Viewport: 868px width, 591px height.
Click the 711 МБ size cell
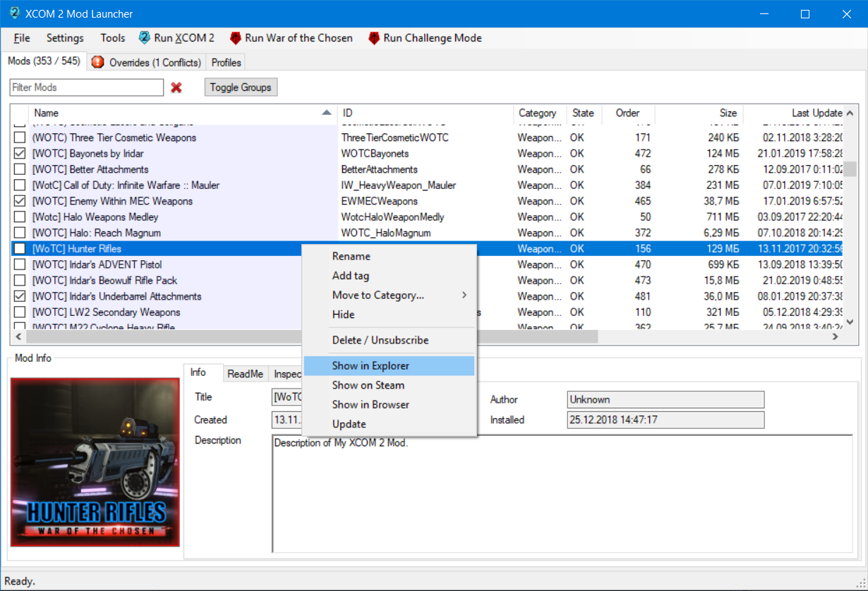(722, 217)
